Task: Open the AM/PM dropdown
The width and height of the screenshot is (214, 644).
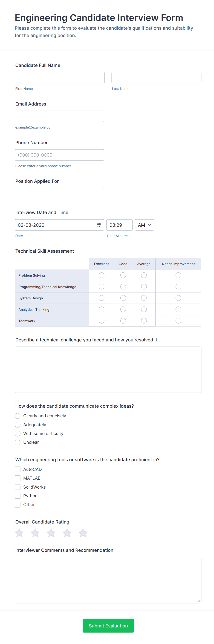Action: (145, 225)
